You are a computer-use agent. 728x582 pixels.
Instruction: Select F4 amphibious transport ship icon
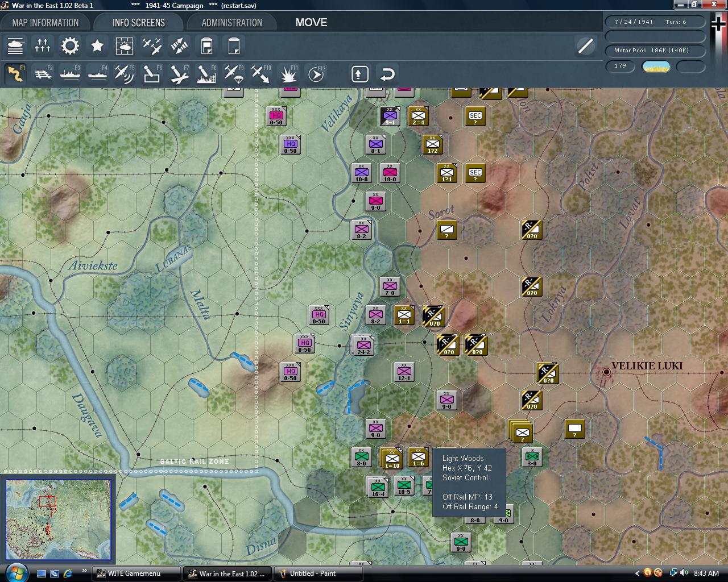coord(97,74)
